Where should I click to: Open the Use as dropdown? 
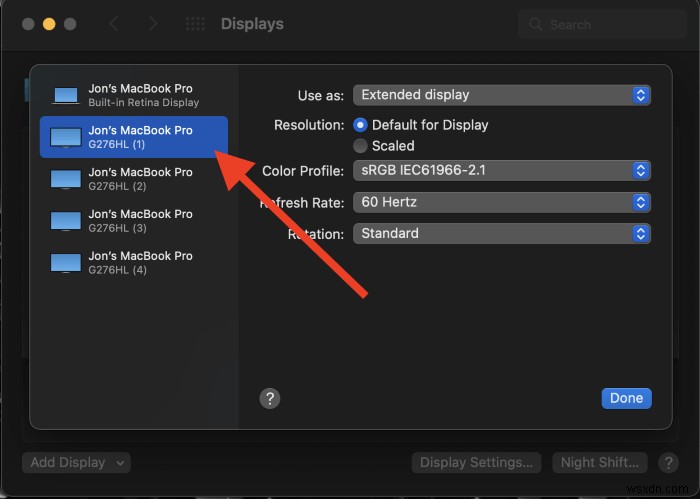tap(502, 95)
